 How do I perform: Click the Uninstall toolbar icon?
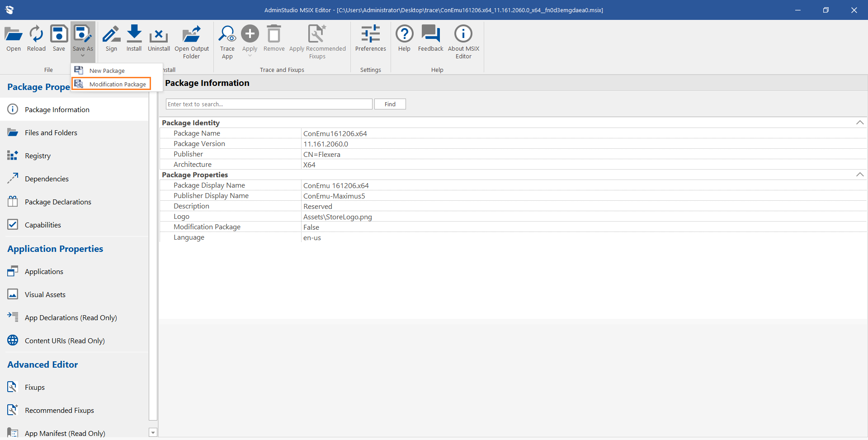159,34
